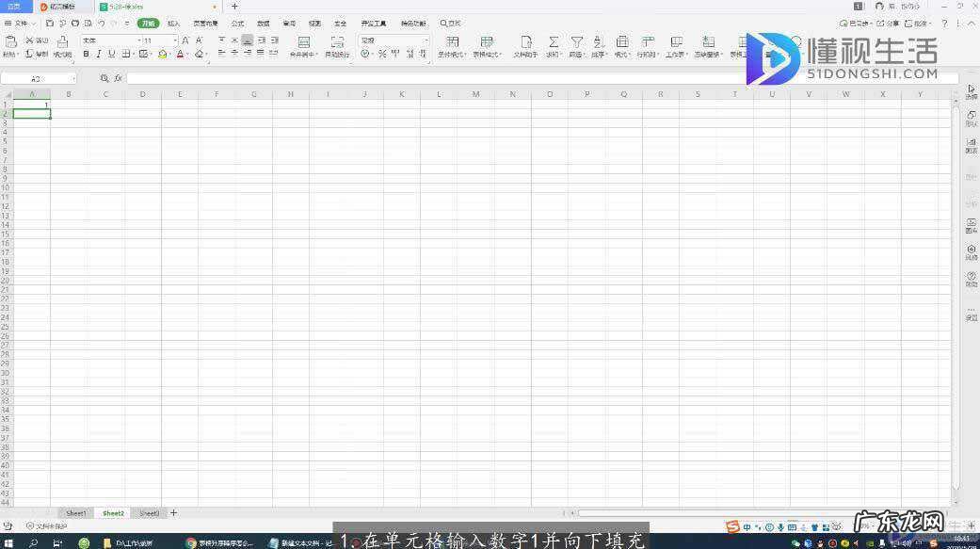Click the center align text icon
980x549 pixels.
pyautogui.click(x=234, y=54)
